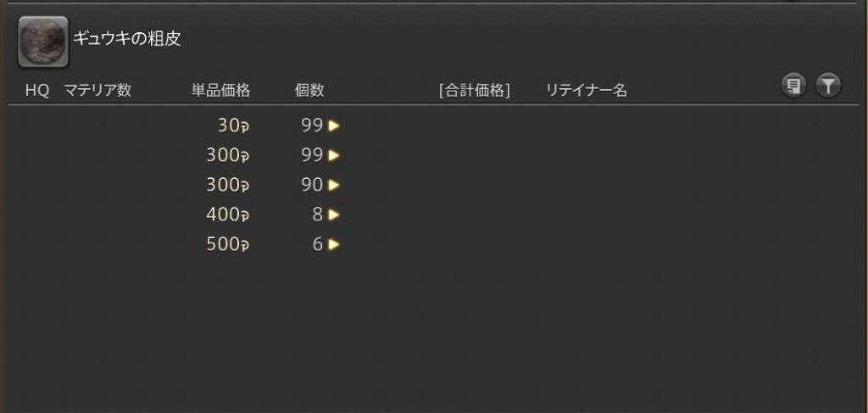
Task: Click the quantity 90 in the listings
Action: pos(312,185)
